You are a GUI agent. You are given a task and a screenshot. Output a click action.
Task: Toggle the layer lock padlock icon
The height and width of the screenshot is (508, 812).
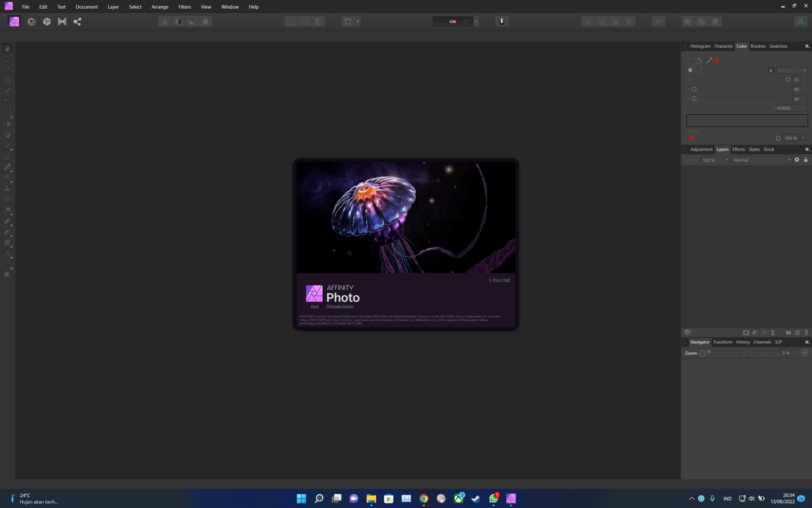[806, 160]
